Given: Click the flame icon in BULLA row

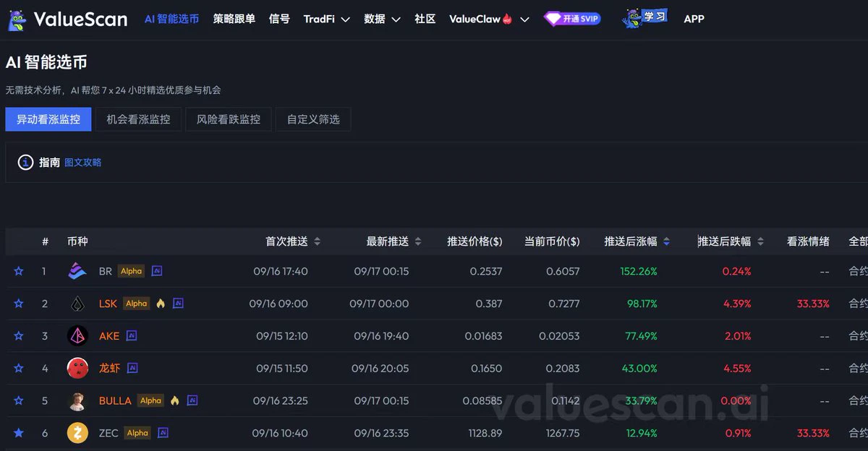Looking at the screenshot, I should pos(174,400).
